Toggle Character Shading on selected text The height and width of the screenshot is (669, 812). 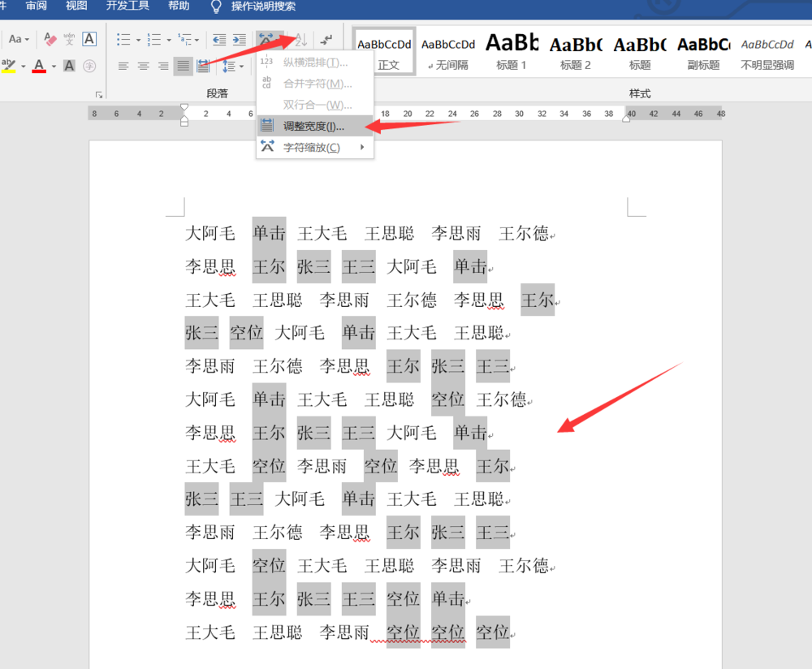69,66
